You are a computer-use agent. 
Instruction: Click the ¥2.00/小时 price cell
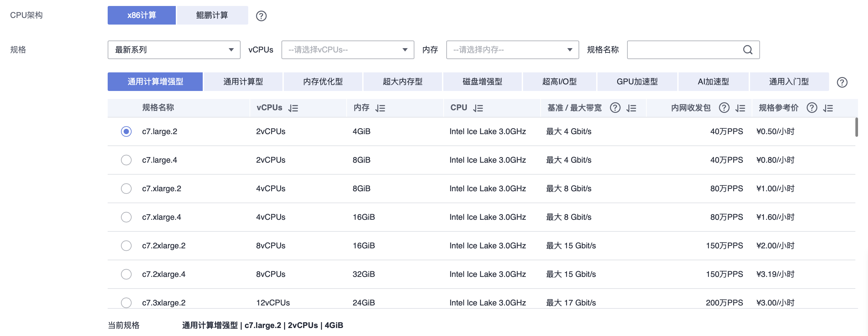[x=775, y=246]
